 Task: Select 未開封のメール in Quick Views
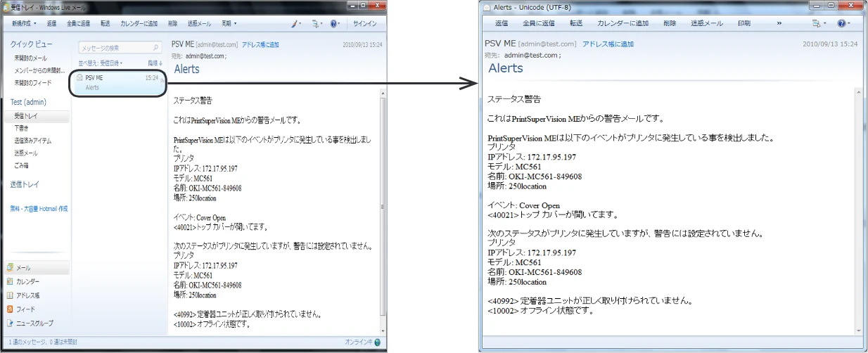(x=31, y=58)
